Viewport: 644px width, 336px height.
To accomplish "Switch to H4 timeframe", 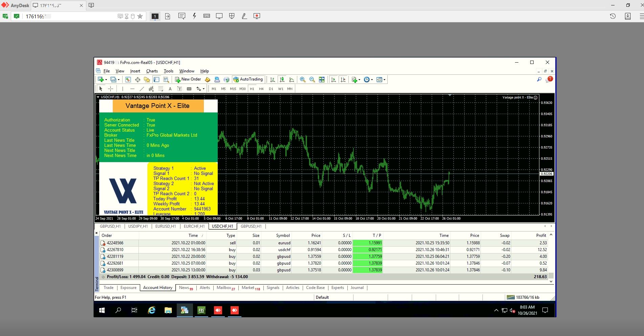I will (261, 89).
